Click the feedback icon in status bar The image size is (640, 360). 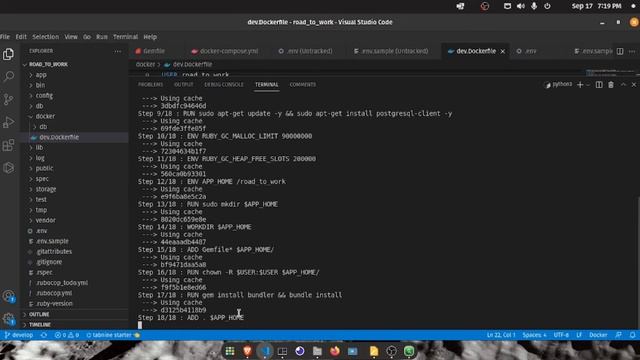[x=618, y=335]
